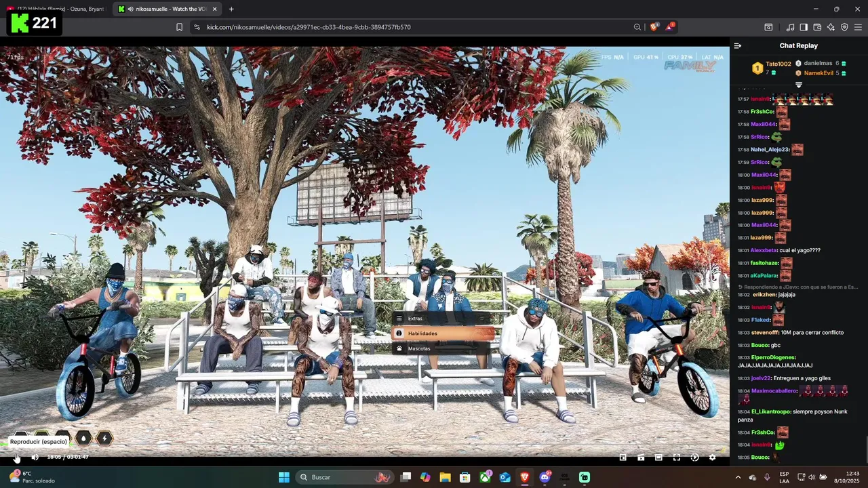This screenshot has width=868, height=488.
Task: Toggle the browser sidebar panel
Action: [804, 27]
